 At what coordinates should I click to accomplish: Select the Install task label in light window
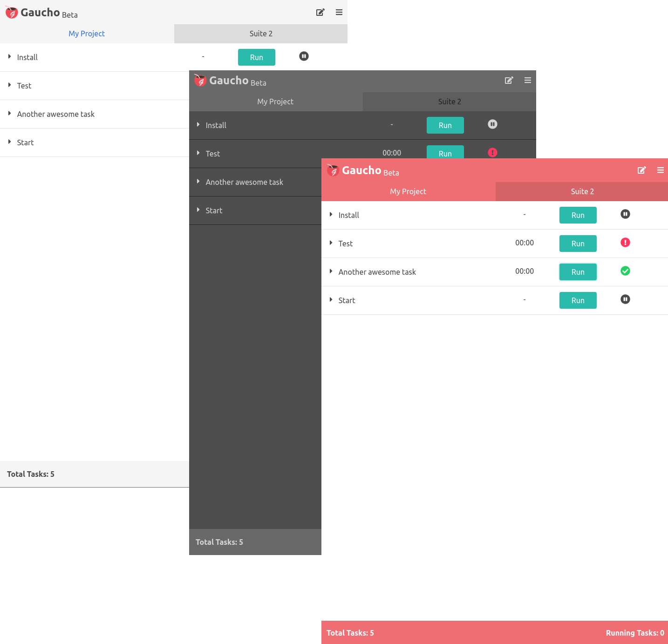(x=27, y=57)
